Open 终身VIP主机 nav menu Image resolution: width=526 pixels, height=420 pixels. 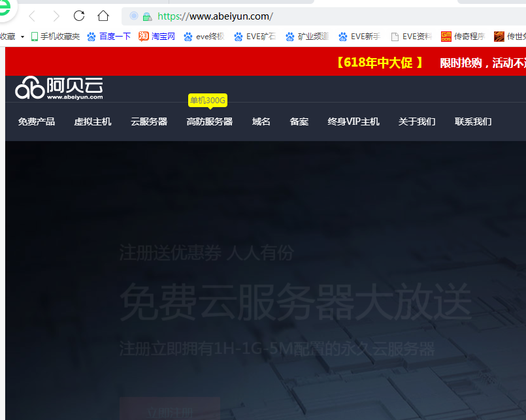click(x=353, y=121)
